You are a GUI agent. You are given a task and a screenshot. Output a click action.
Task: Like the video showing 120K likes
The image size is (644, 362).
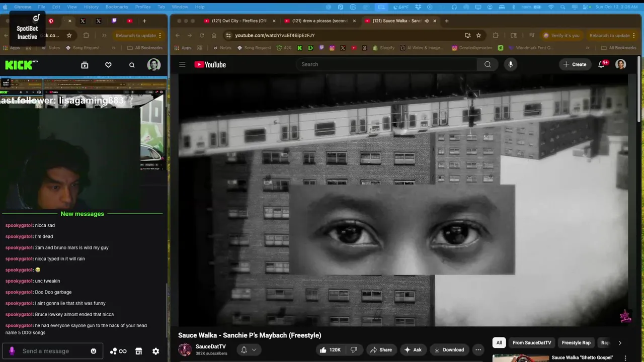tap(330, 350)
